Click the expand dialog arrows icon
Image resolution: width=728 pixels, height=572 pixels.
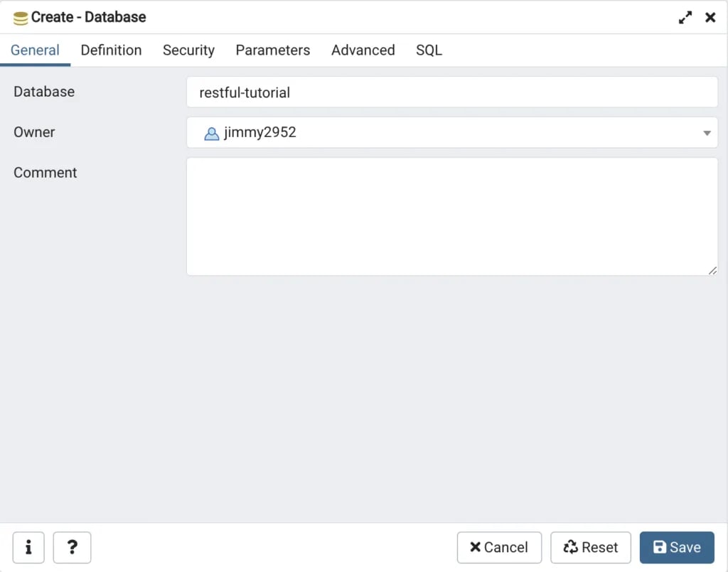685,17
